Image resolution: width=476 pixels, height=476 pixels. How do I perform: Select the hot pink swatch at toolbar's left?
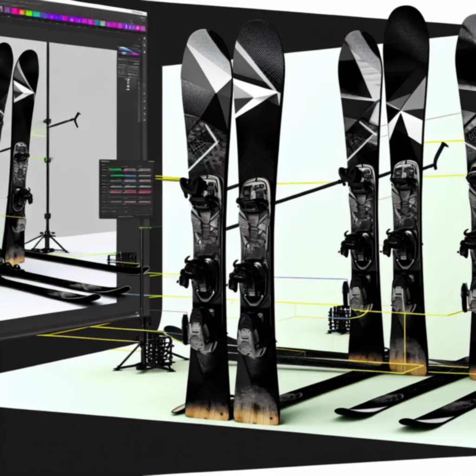[15, 11]
